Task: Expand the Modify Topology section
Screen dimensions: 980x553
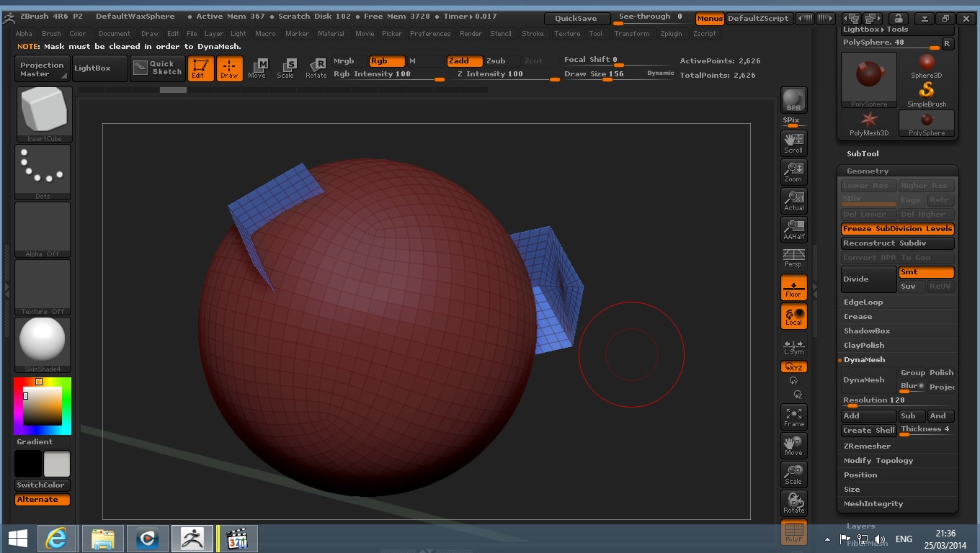Action: pyautogui.click(x=878, y=460)
